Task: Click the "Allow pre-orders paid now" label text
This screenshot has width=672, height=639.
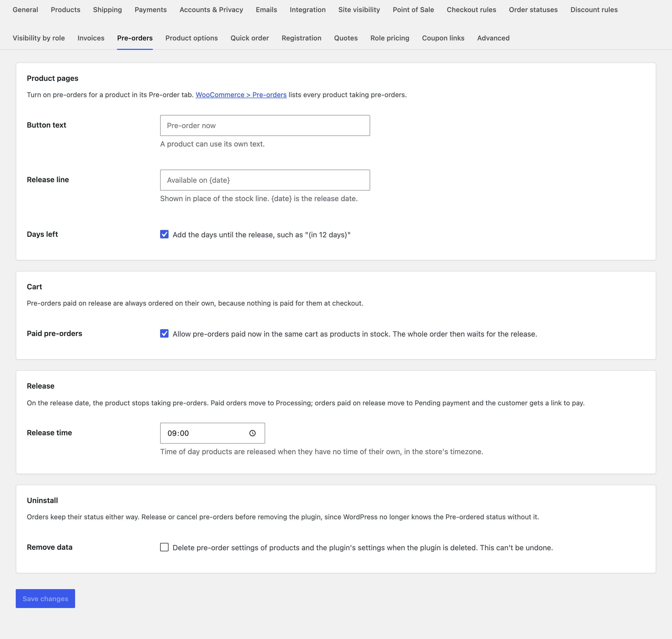Action: 355,334
